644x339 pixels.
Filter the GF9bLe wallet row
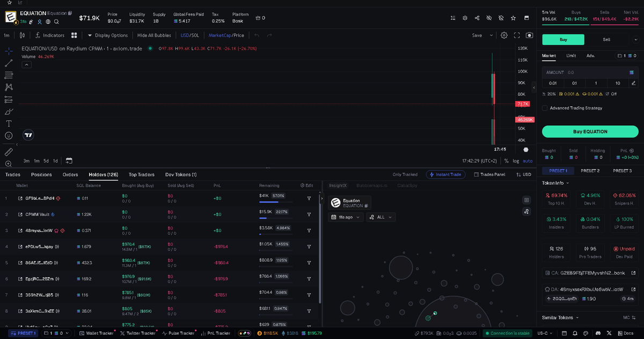[309, 198]
